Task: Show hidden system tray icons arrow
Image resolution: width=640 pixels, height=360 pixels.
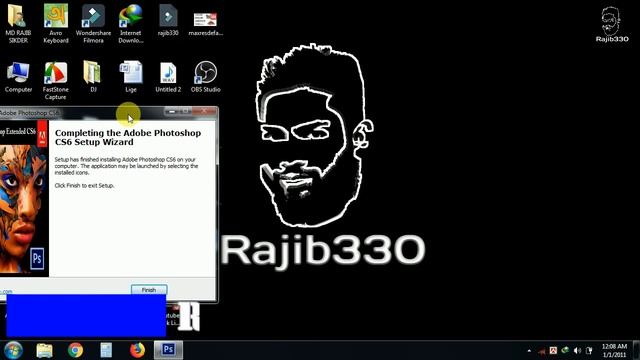Action: [x=529, y=351]
